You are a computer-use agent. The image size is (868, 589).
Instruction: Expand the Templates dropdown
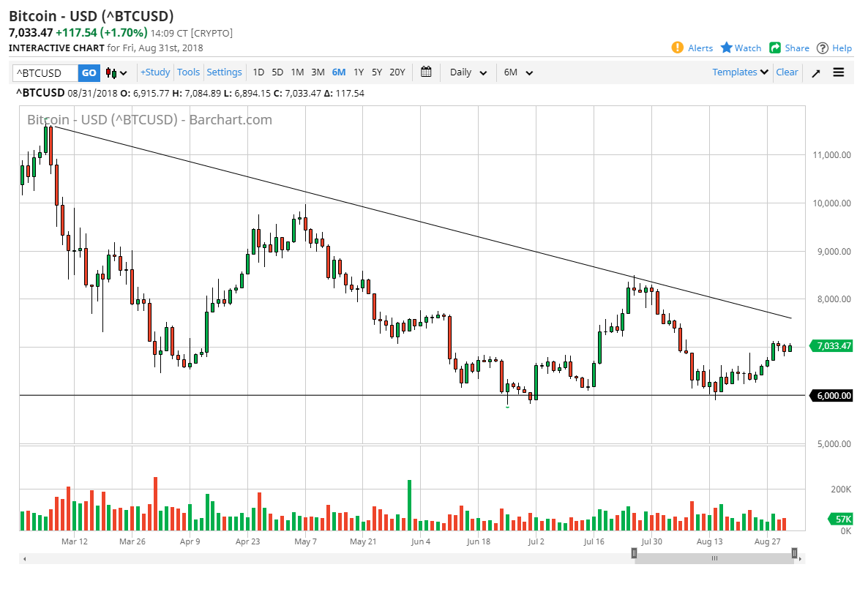click(x=739, y=72)
